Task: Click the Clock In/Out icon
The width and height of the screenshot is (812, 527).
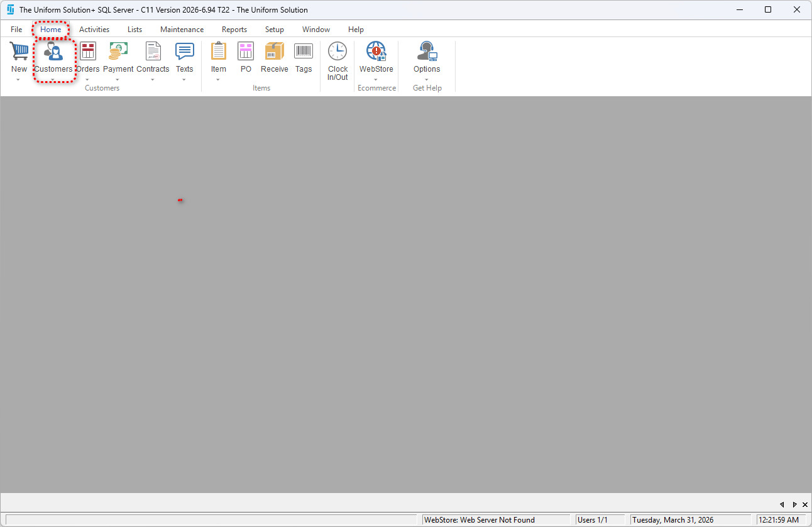Action: [x=337, y=52]
